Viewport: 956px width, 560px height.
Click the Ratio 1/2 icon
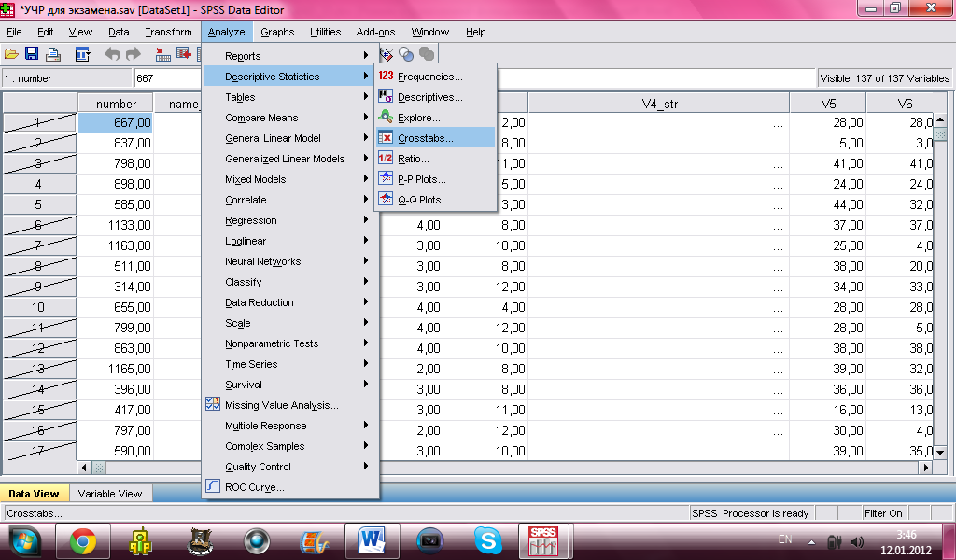386,158
